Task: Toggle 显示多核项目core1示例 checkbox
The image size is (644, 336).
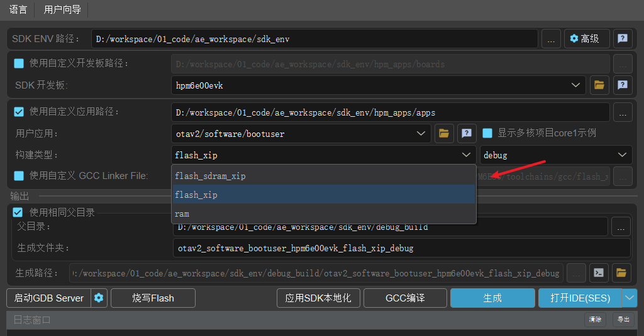Action: tap(487, 133)
